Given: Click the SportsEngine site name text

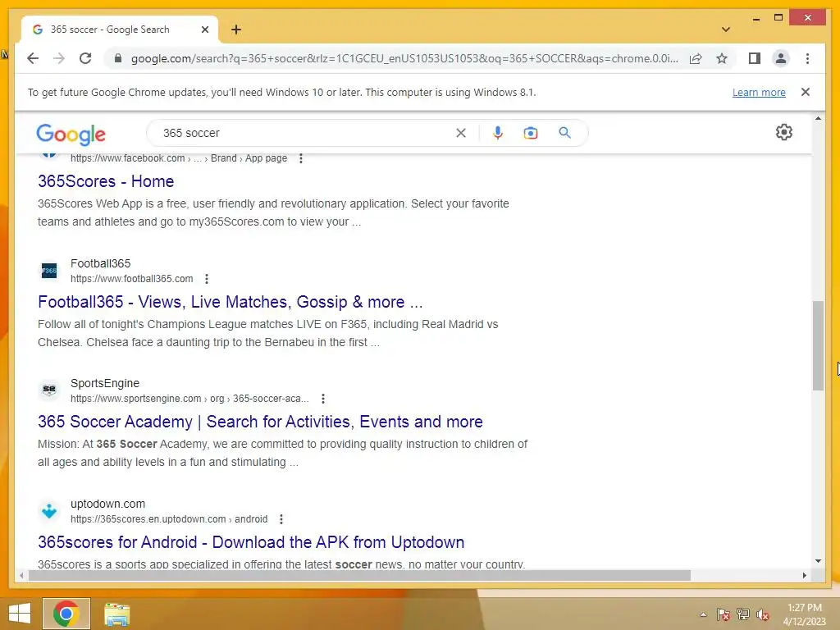Looking at the screenshot, I should (x=105, y=383).
